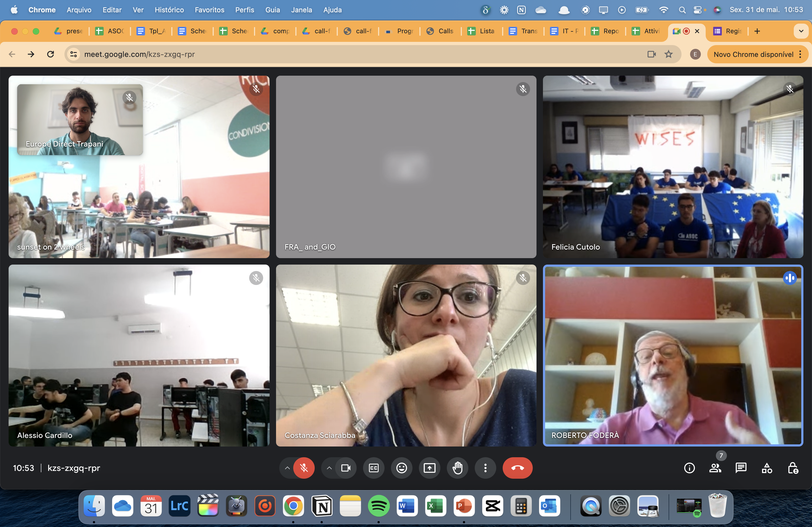Open the Arquivo menu

tap(79, 10)
